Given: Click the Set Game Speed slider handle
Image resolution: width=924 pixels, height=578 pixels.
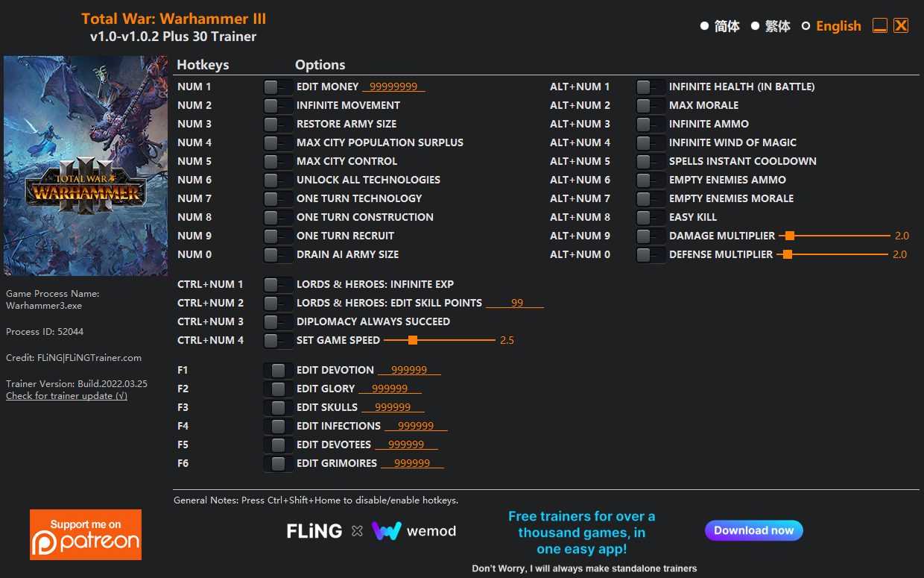Looking at the screenshot, I should point(413,340).
